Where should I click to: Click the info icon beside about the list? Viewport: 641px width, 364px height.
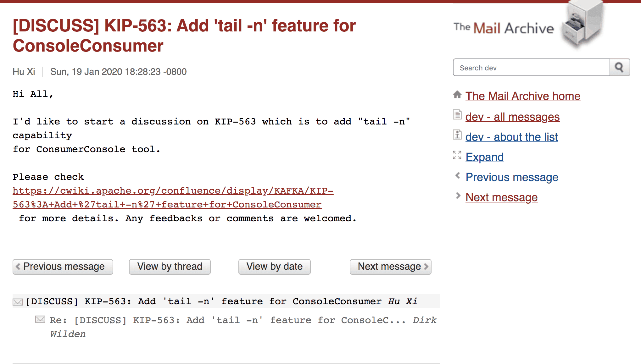click(x=457, y=135)
